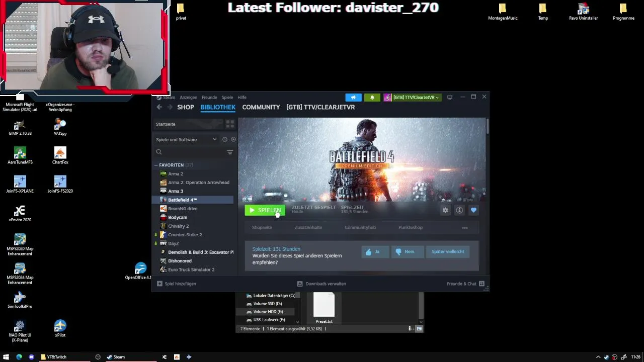Open recent games clock filter icon
This screenshot has width=644, height=362.
tap(224, 139)
